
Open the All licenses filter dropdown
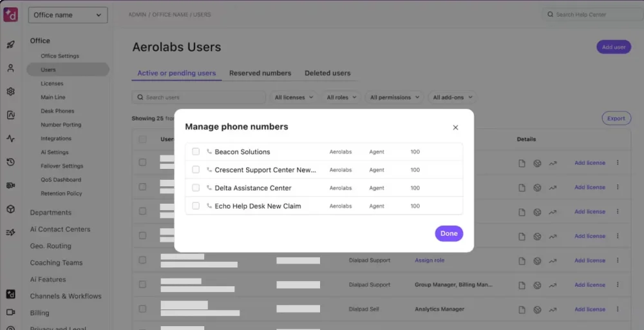click(x=294, y=97)
